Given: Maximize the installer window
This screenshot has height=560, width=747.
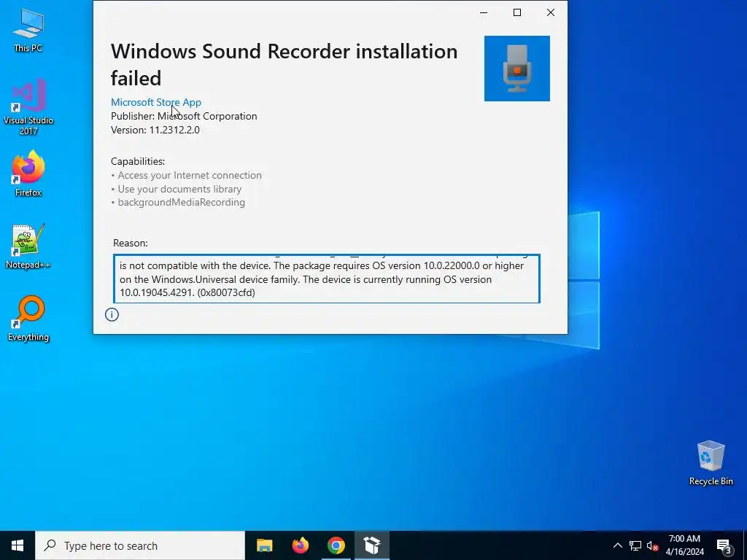Looking at the screenshot, I should coord(517,12).
